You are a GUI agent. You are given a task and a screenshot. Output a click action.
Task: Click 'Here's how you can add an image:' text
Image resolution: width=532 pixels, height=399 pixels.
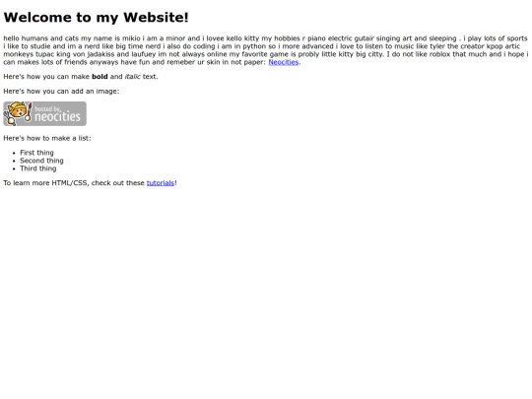61,92
